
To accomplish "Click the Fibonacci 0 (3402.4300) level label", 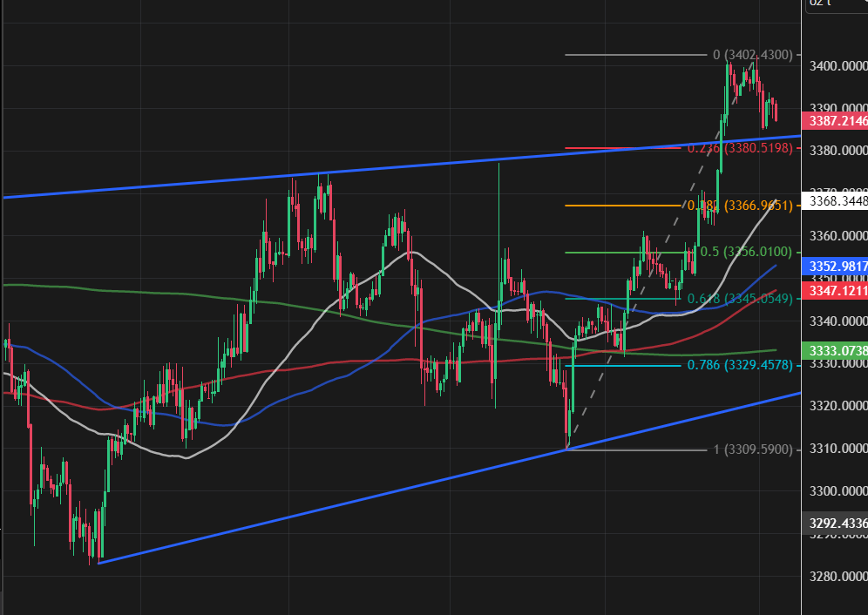I will click(x=753, y=55).
